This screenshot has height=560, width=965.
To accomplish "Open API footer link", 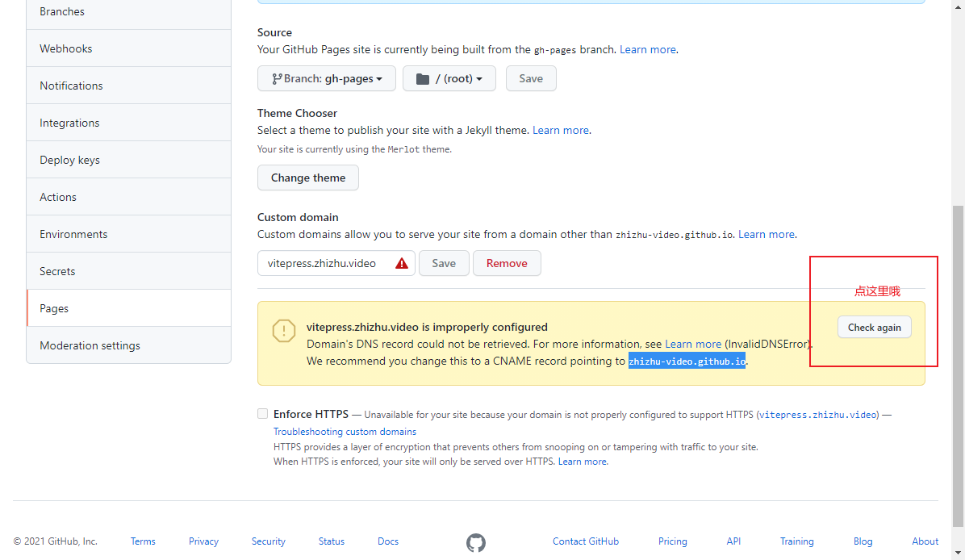I will click(733, 541).
